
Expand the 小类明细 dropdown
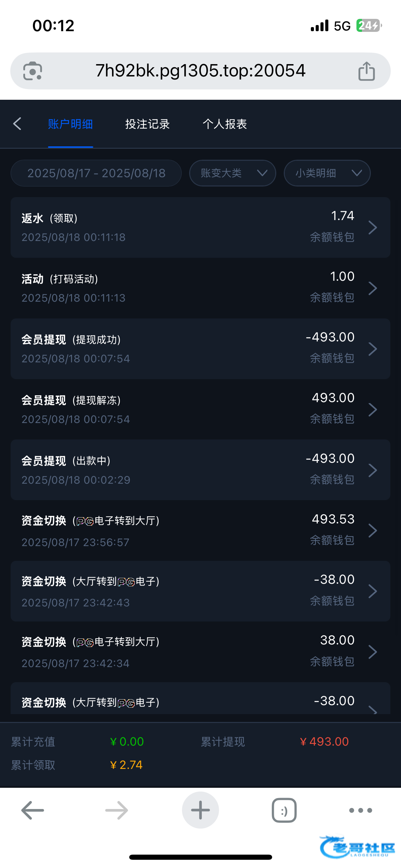(327, 173)
